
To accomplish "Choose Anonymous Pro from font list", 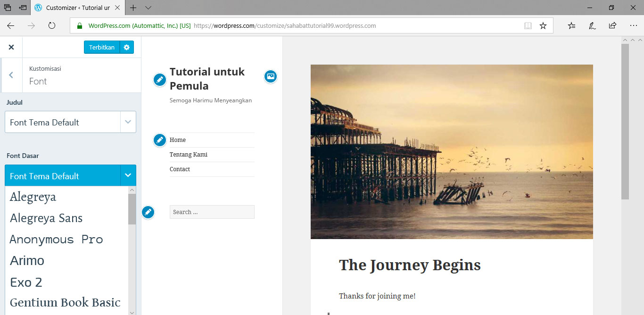I will click(x=56, y=240).
